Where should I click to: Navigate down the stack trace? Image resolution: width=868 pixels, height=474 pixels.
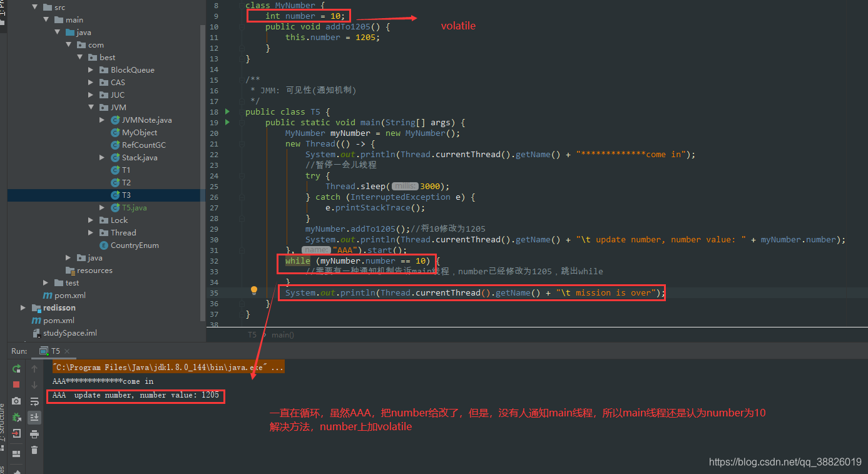point(34,384)
